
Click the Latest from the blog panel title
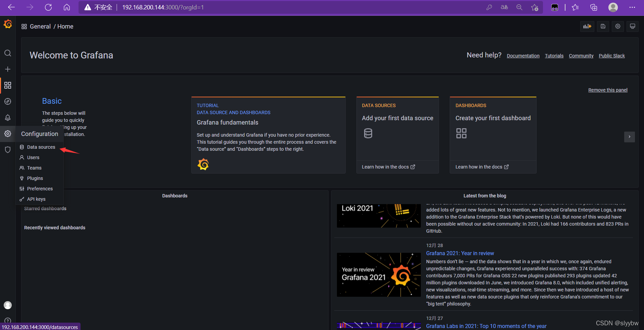(485, 196)
